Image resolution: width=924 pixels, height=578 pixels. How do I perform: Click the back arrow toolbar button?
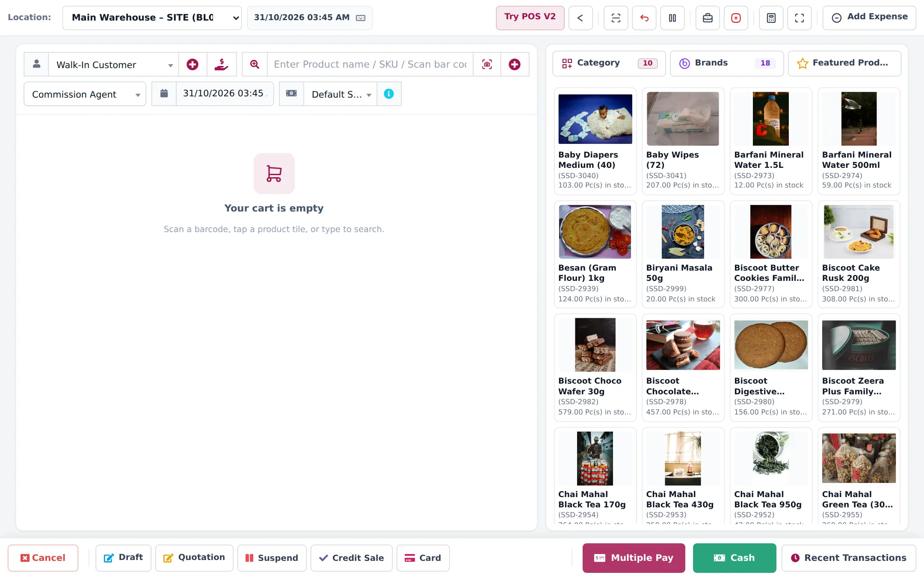click(580, 18)
